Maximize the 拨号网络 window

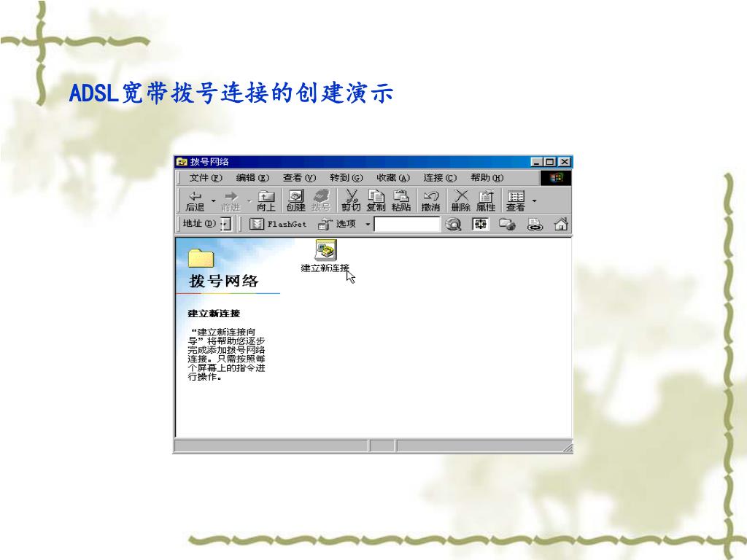(x=549, y=162)
